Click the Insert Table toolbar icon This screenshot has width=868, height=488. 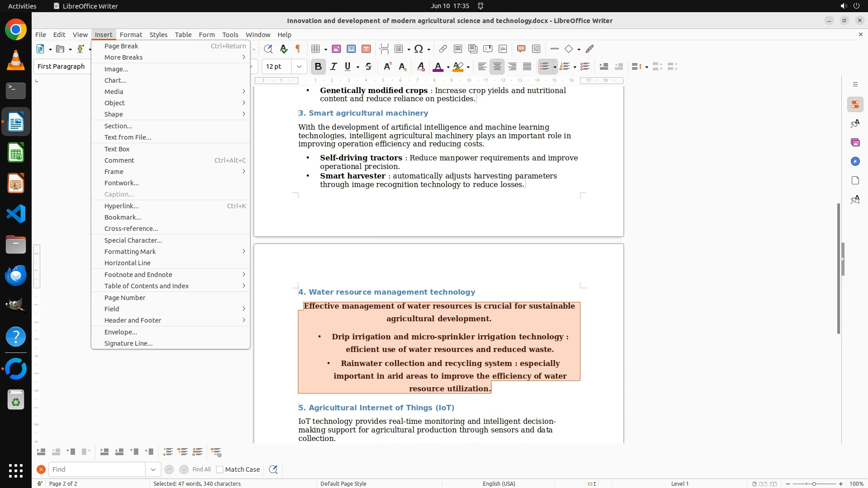(316, 49)
